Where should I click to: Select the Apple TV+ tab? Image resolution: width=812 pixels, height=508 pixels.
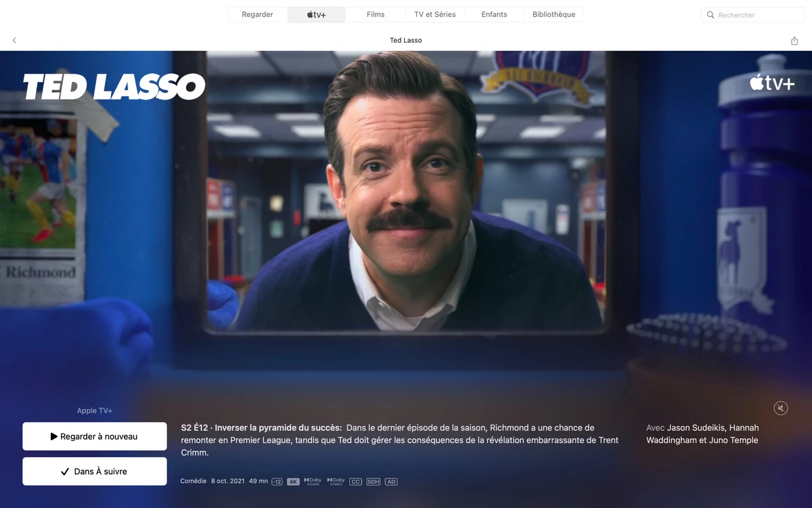point(317,15)
